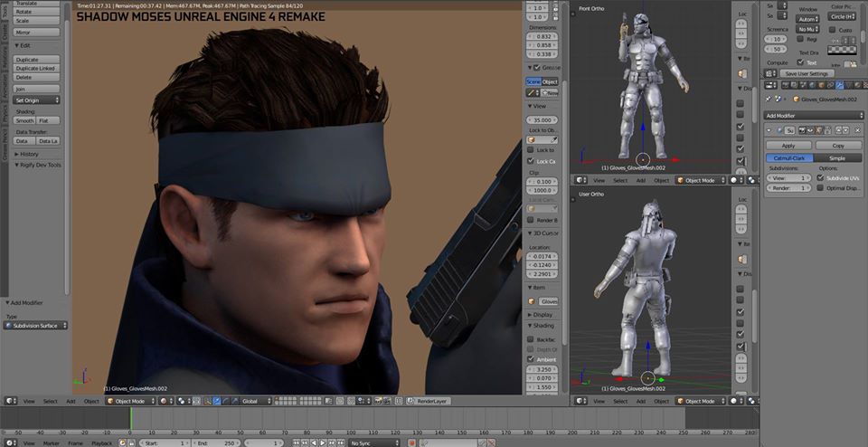Open Object menu in User Ortho header
Image resolution: width=868 pixels, height=447 pixels.
(662, 401)
